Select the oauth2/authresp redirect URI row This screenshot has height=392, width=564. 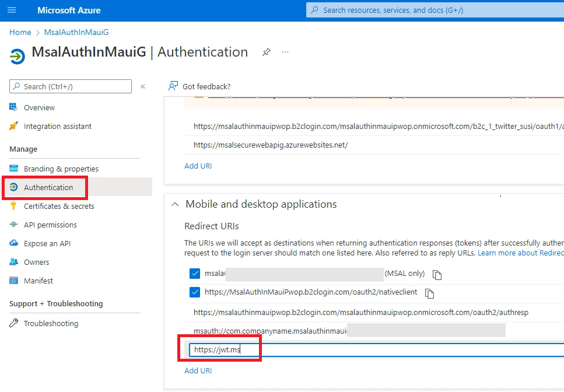pyautogui.click(x=374, y=313)
